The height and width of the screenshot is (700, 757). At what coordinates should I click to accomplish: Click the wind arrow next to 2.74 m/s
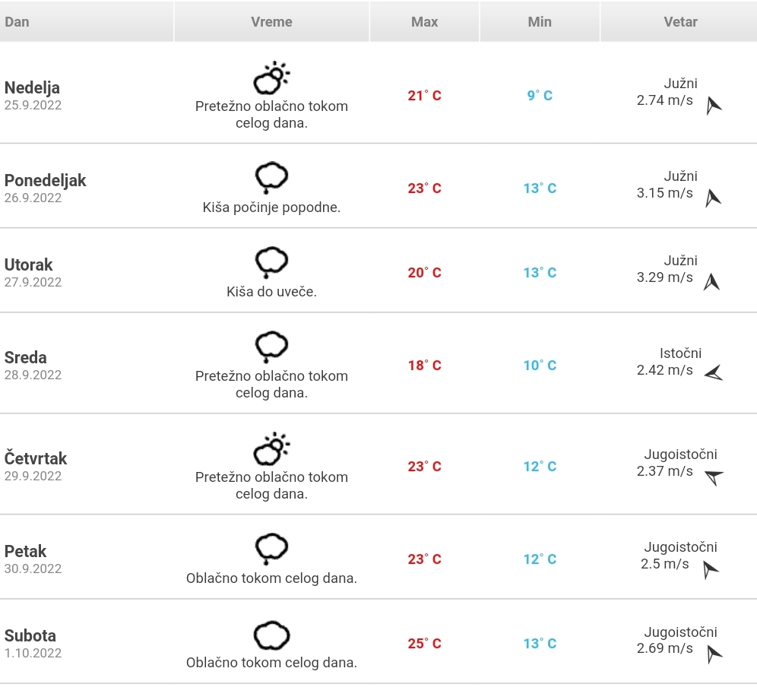[x=714, y=106]
